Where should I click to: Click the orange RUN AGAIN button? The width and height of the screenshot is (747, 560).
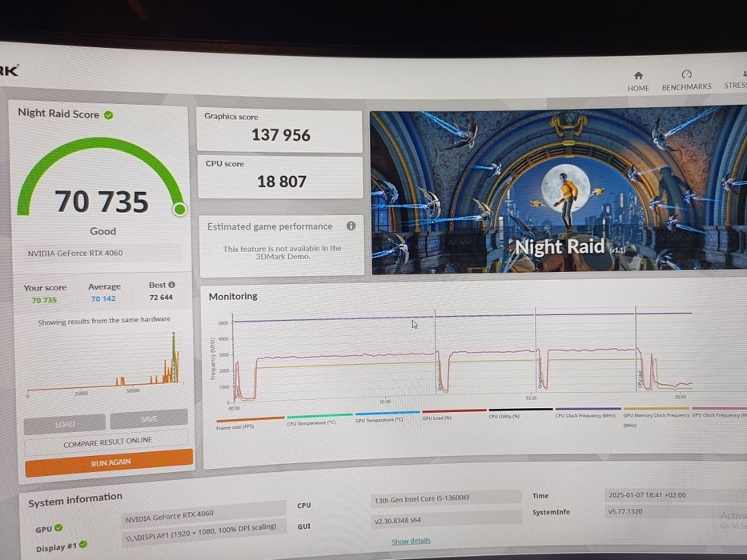click(110, 462)
